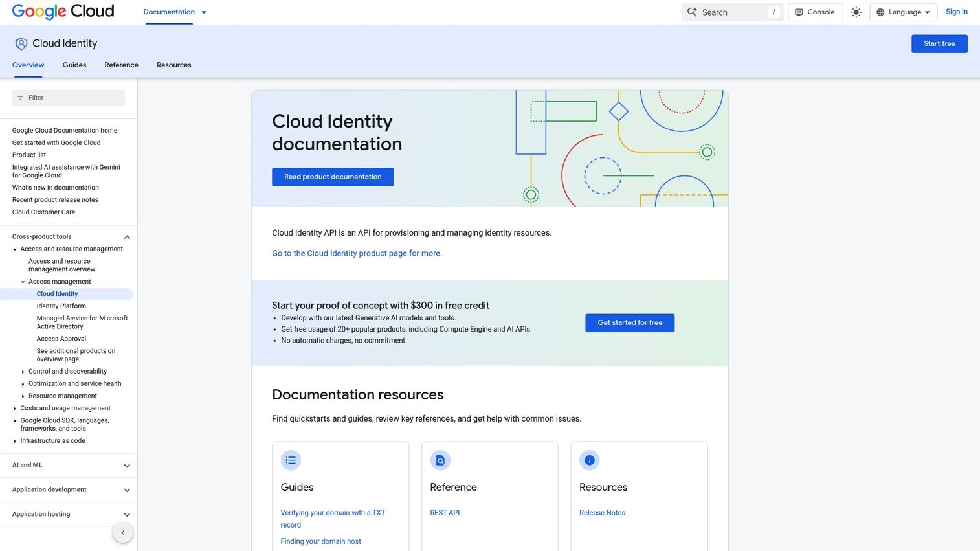Click the Console terminal icon

799,12
